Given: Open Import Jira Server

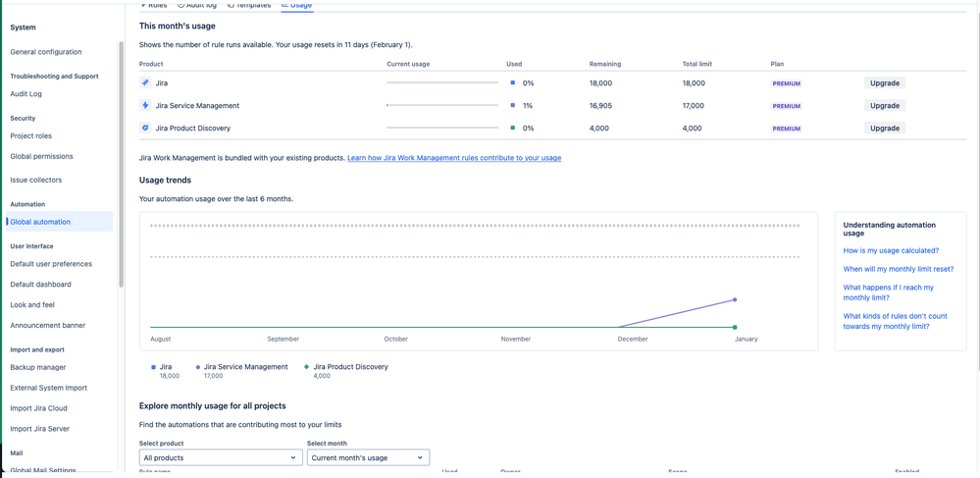Looking at the screenshot, I should (40, 429).
